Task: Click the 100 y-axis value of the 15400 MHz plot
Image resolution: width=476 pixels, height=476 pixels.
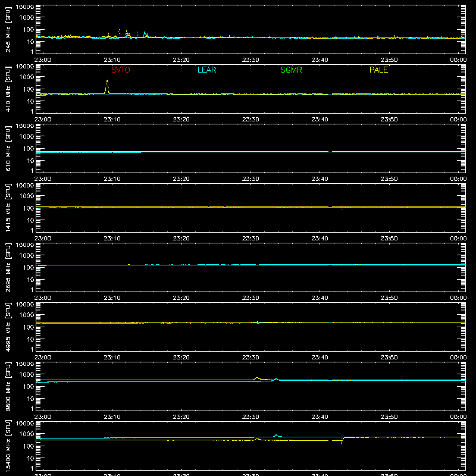Action: (29, 446)
